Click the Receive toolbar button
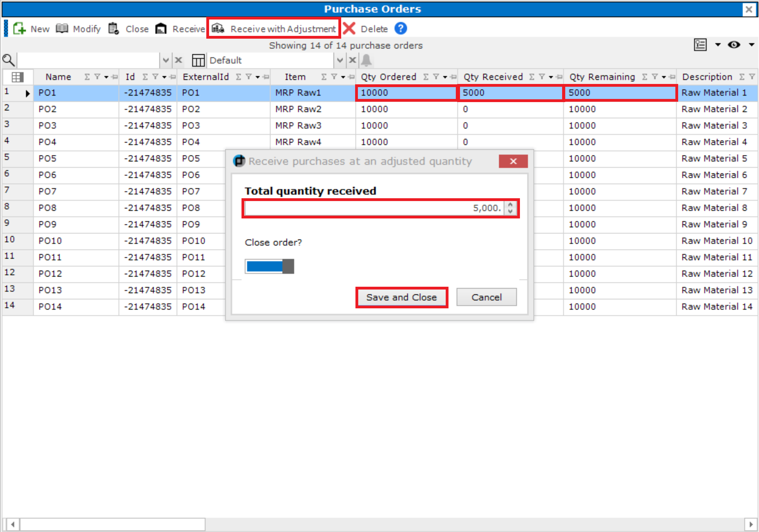 (x=180, y=29)
